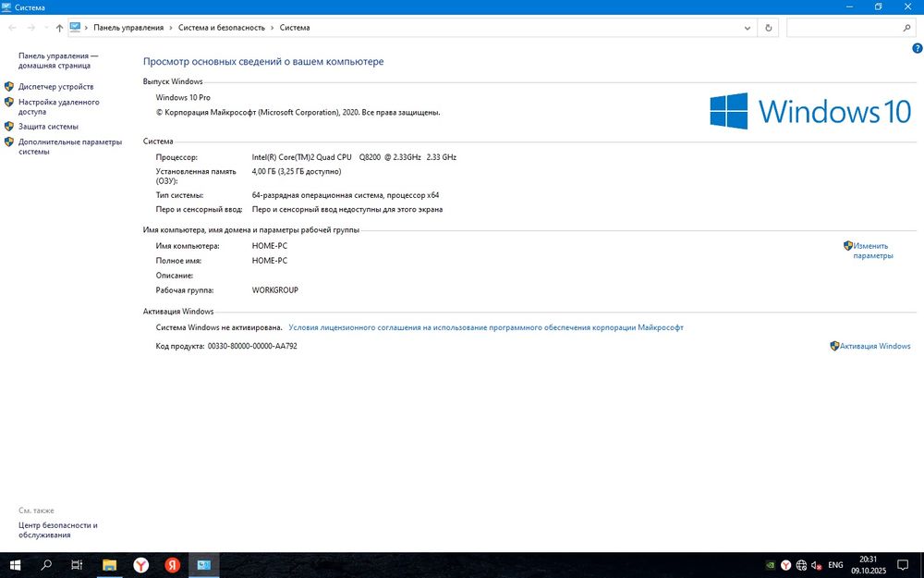Go up one level with Up arrow
Image resolution: width=924 pixels, height=578 pixels.
tap(59, 28)
